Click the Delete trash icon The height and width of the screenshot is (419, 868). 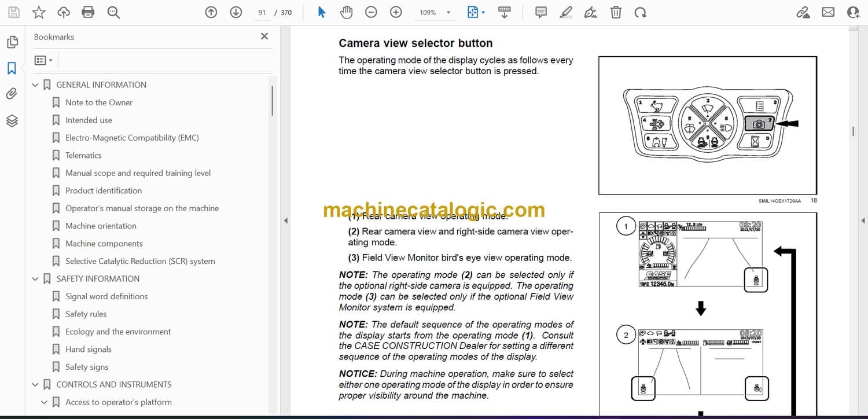pyautogui.click(x=616, y=12)
